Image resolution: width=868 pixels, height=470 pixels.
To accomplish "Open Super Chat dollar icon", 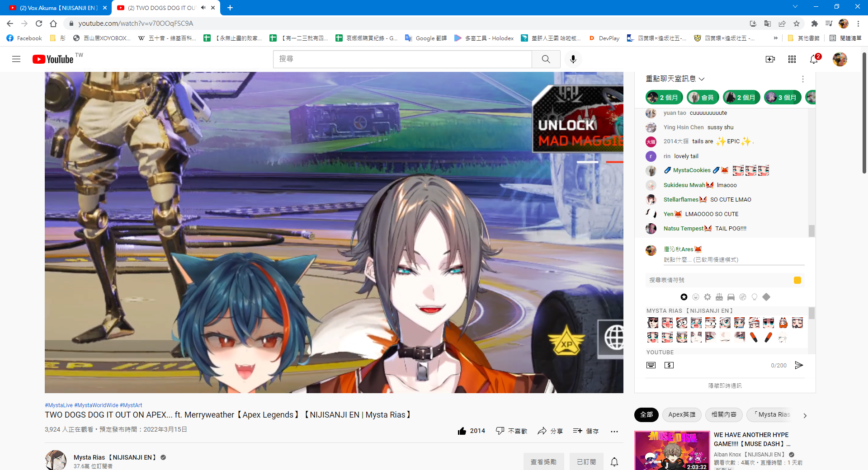I will [x=669, y=365].
